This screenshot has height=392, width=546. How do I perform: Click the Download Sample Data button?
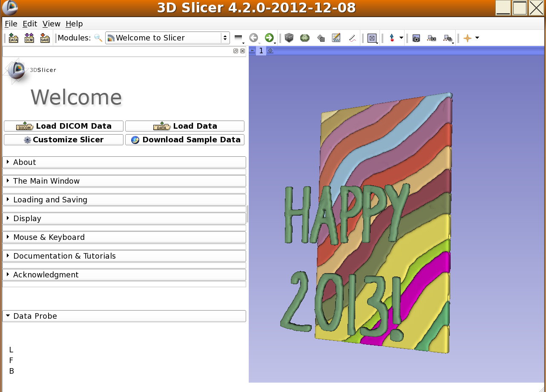tap(185, 140)
